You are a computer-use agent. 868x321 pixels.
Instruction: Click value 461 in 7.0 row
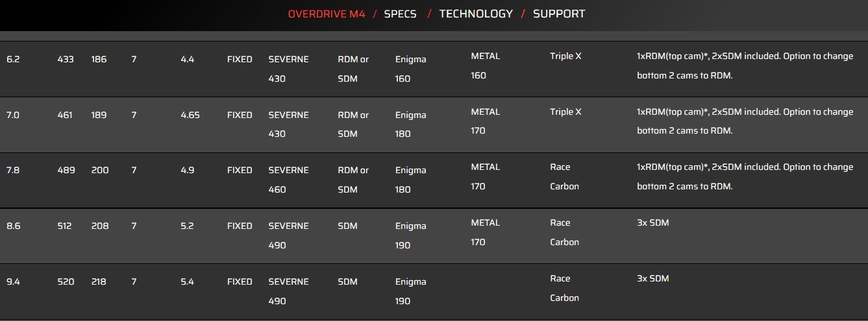[65, 115]
